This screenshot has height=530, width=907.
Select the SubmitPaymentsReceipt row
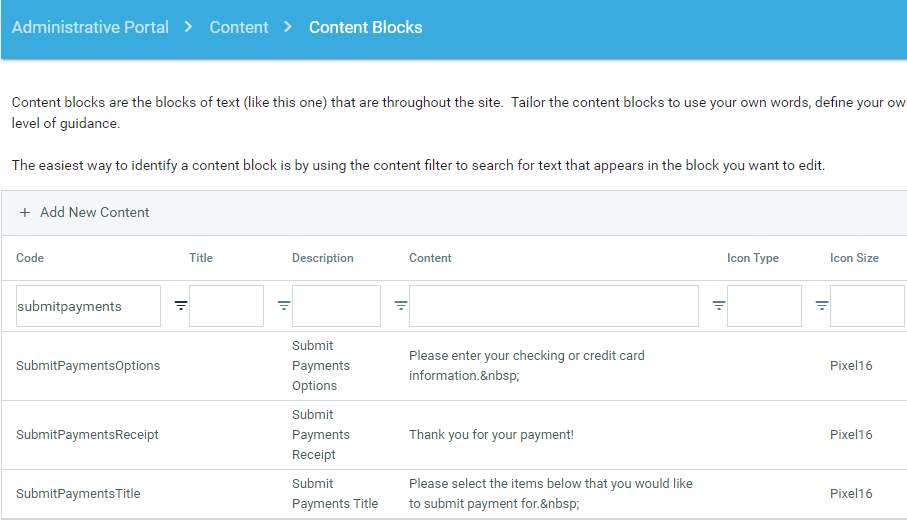coord(87,435)
